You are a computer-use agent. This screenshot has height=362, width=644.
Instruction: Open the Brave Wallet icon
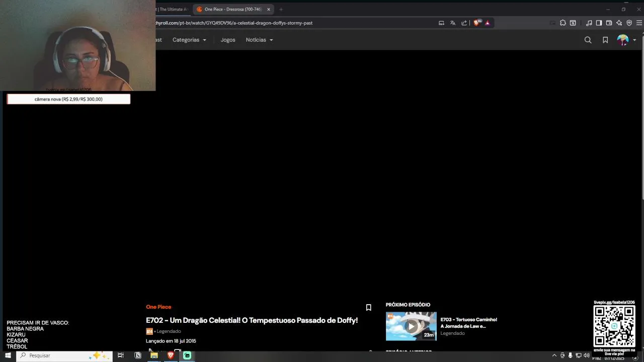[x=609, y=23]
